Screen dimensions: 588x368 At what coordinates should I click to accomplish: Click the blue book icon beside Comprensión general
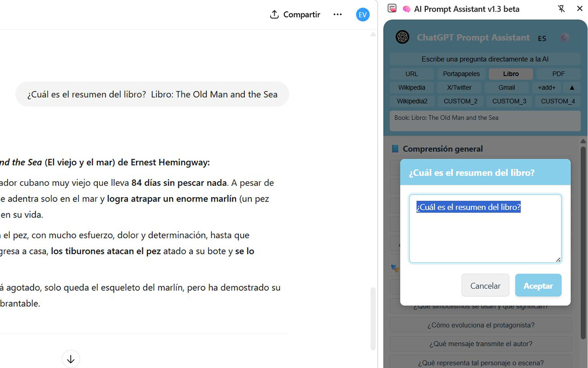coord(395,149)
